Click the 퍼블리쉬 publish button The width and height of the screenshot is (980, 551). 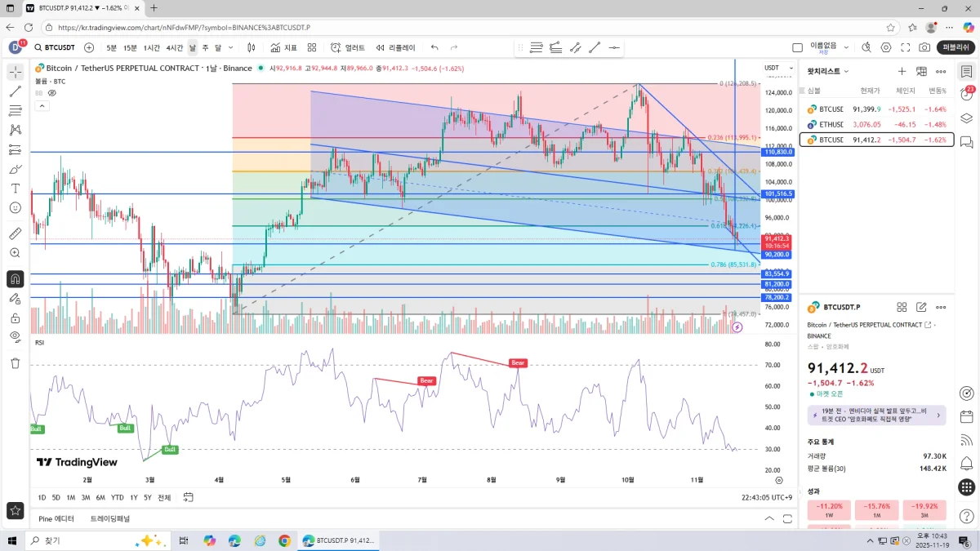(955, 47)
